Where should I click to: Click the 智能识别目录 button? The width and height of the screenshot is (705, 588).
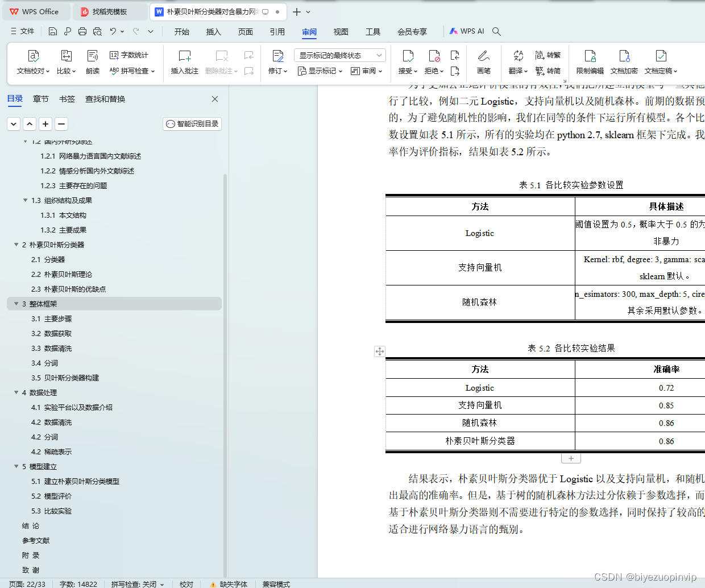(x=192, y=123)
